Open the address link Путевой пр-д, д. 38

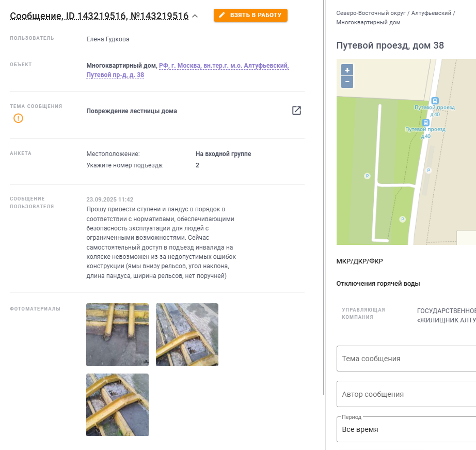(x=115, y=75)
